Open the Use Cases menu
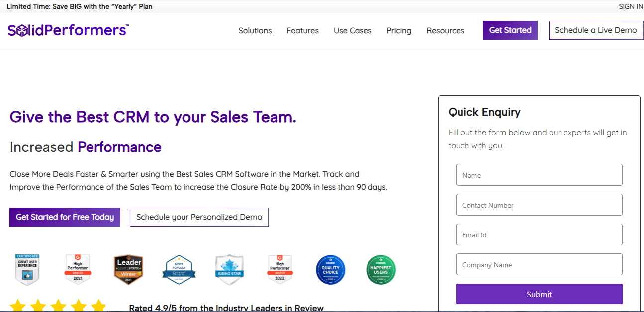This screenshot has width=644, height=312. [x=353, y=31]
